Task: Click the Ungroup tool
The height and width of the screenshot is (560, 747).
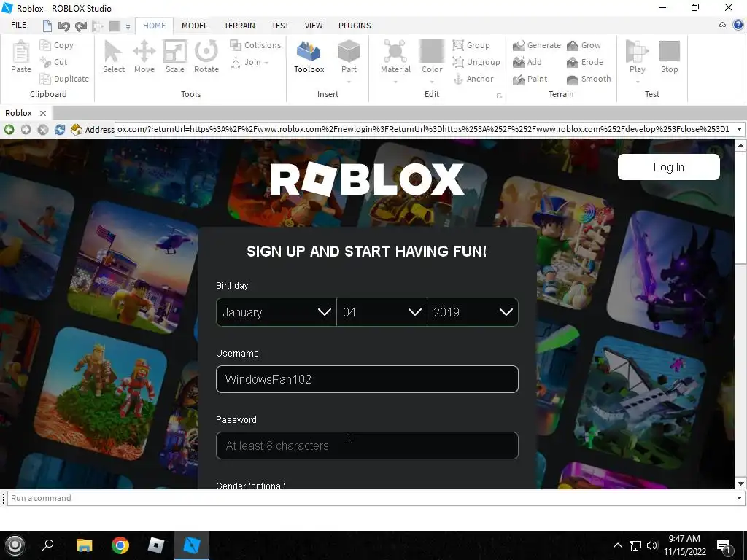Action: tap(476, 62)
